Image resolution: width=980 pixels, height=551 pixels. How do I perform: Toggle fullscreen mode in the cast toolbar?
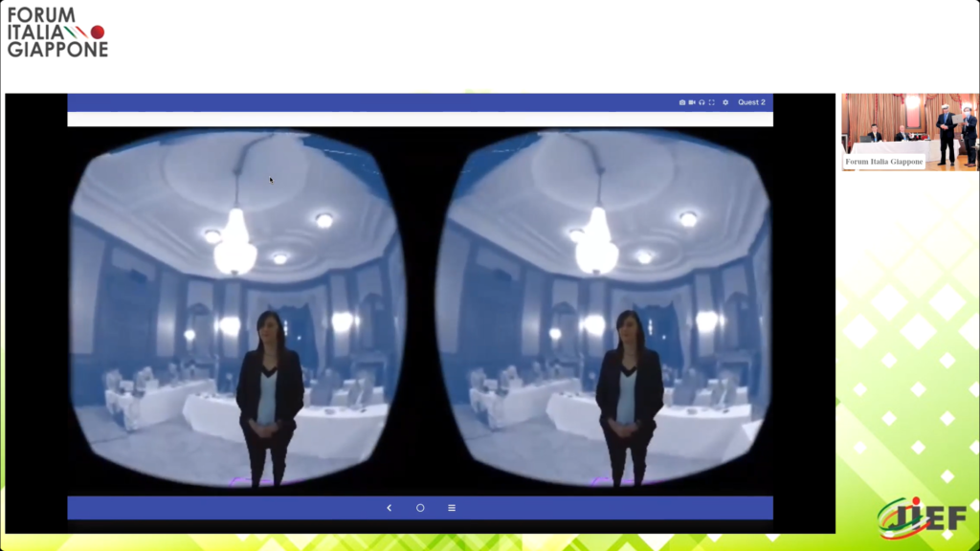pyautogui.click(x=711, y=102)
